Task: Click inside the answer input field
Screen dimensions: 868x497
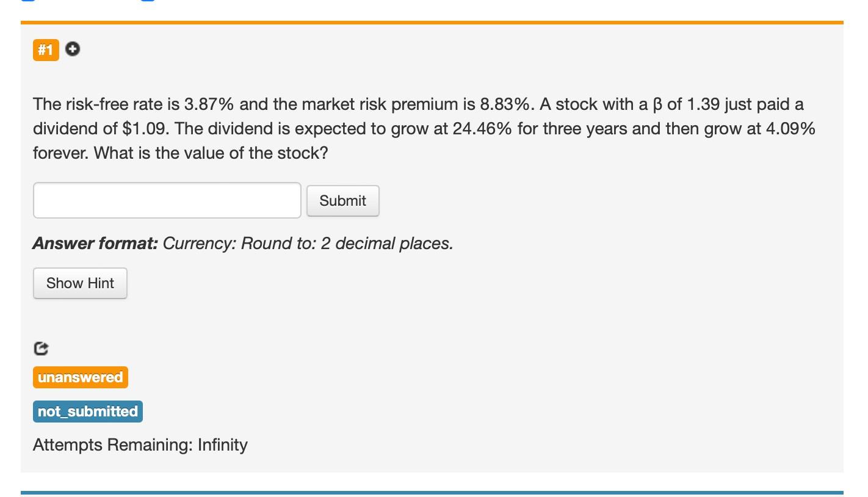Action: pos(167,200)
